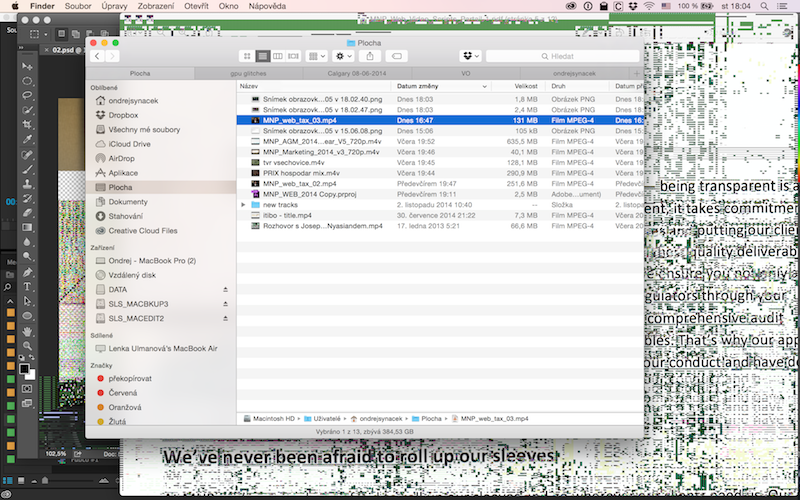This screenshot has height=500, width=800.
Task: Switch to the ondrejsynacek Finder tab
Action: coord(574,73)
